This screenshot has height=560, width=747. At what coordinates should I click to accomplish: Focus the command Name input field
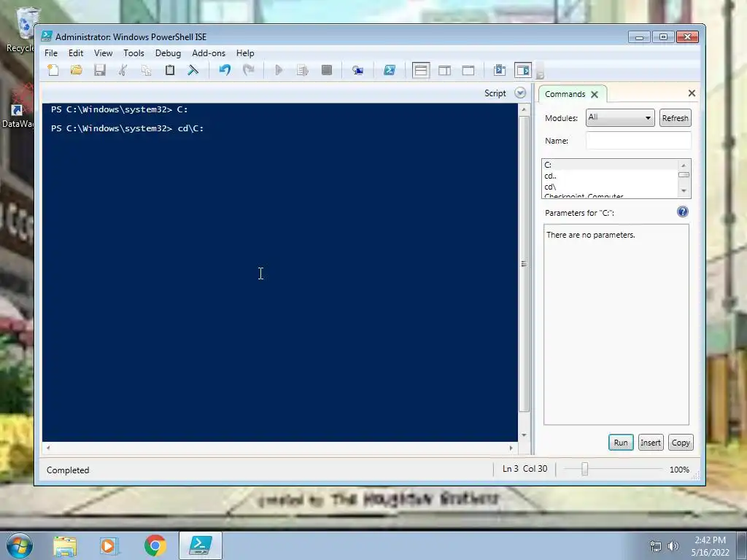pyautogui.click(x=638, y=141)
